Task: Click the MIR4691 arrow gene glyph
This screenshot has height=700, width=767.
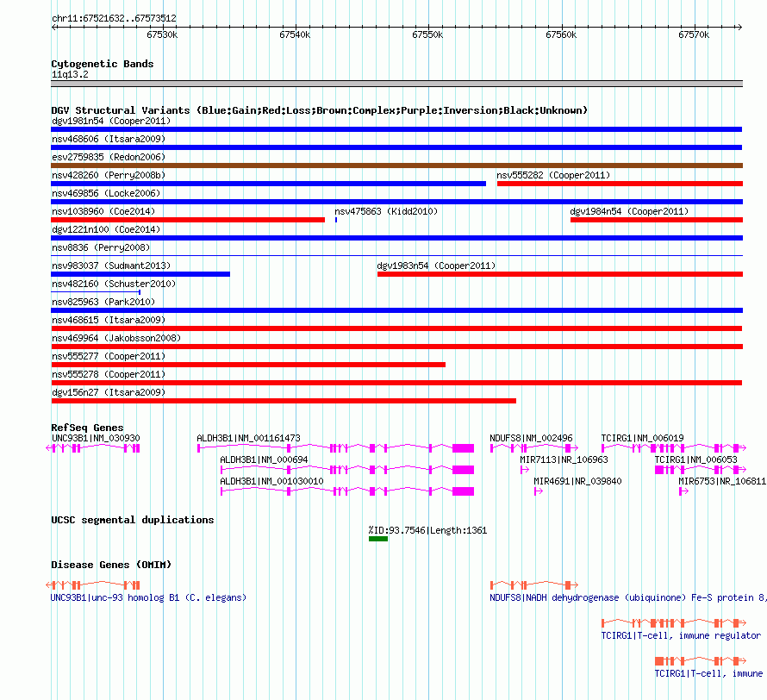Action: click(x=539, y=491)
